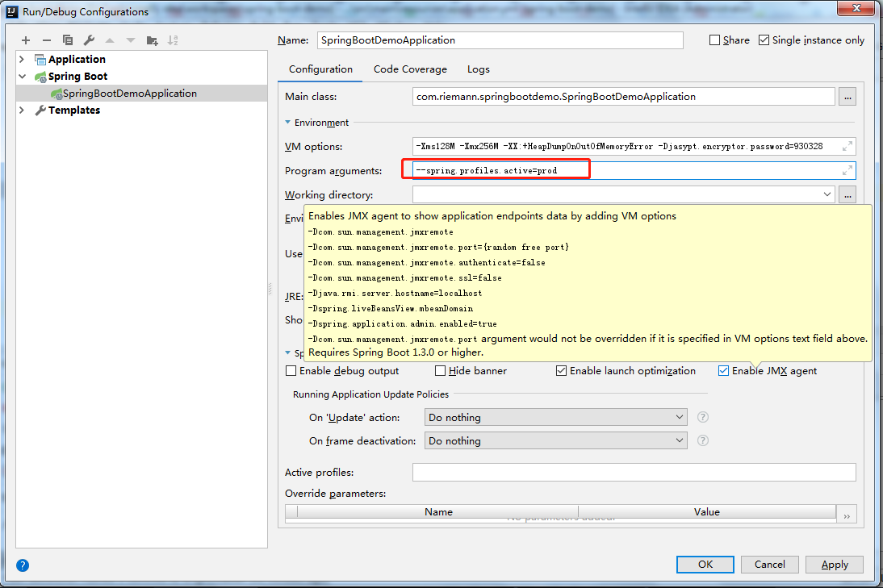The image size is (883, 588).
Task: Disable Single instance only
Action: [x=764, y=40]
